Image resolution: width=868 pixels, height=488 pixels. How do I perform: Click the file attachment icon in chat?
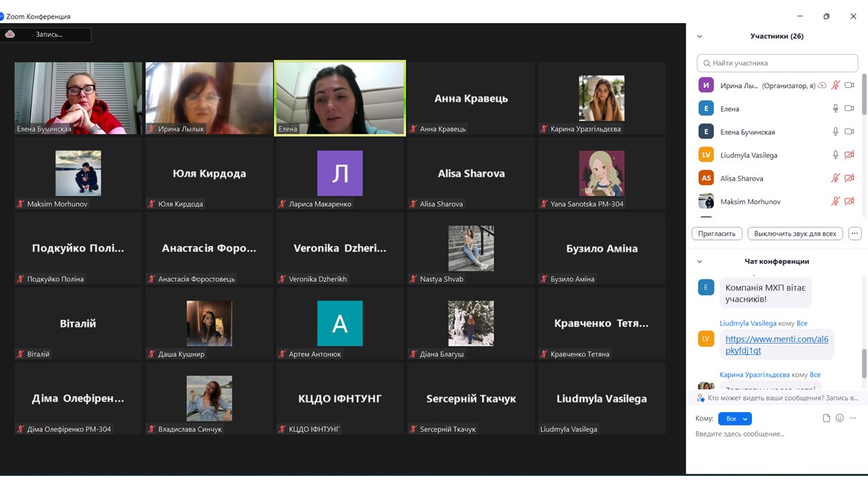click(x=826, y=418)
